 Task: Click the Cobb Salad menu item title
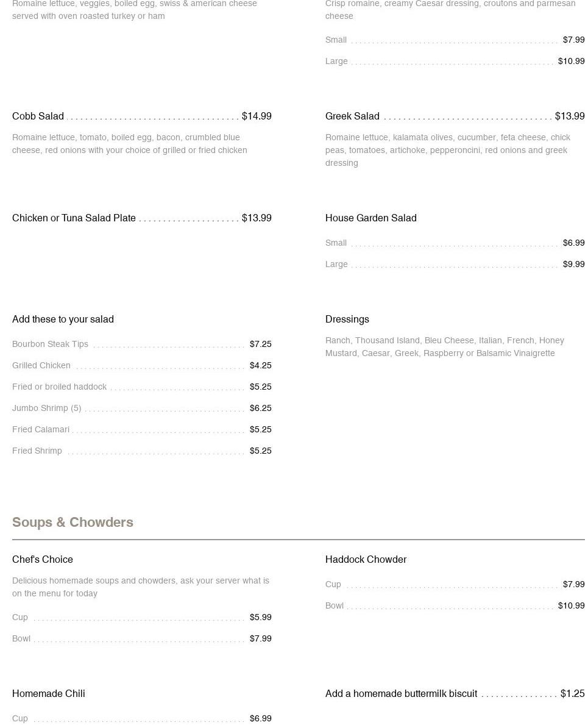click(38, 116)
